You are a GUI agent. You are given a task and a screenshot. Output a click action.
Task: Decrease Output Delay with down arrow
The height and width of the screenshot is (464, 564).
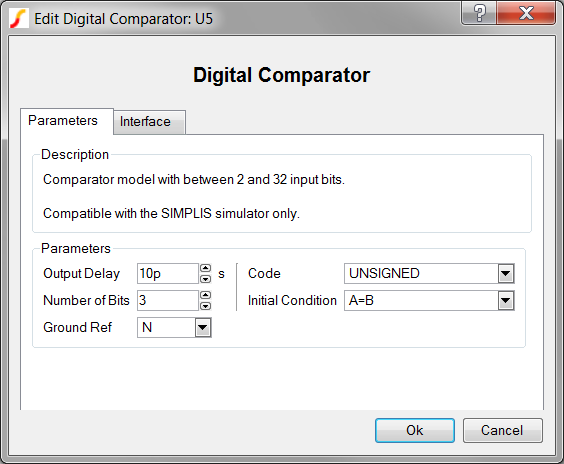coord(205,279)
